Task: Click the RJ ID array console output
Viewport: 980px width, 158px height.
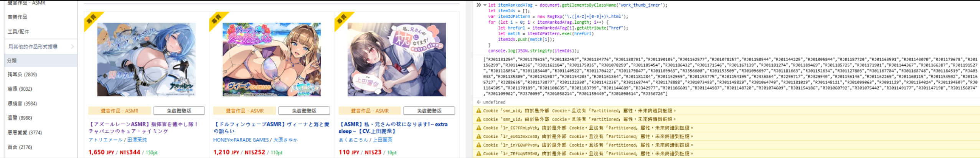Action: pyautogui.click(x=730, y=77)
